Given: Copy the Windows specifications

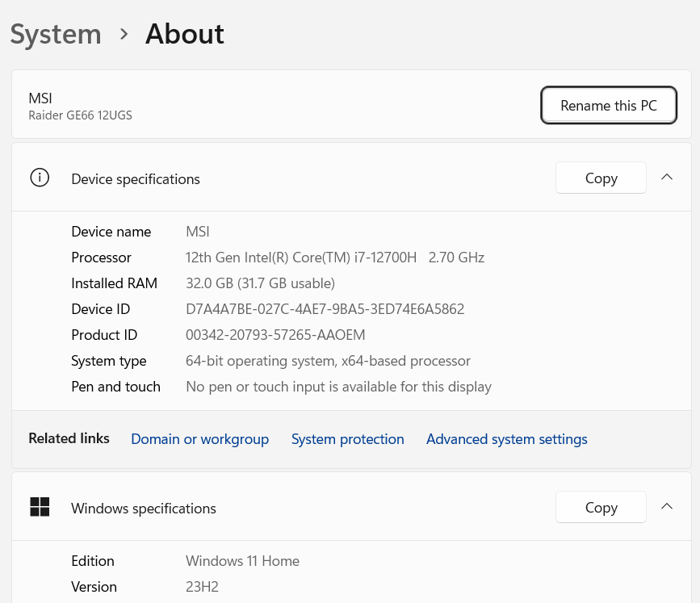Looking at the screenshot, I should click(601, 507).
